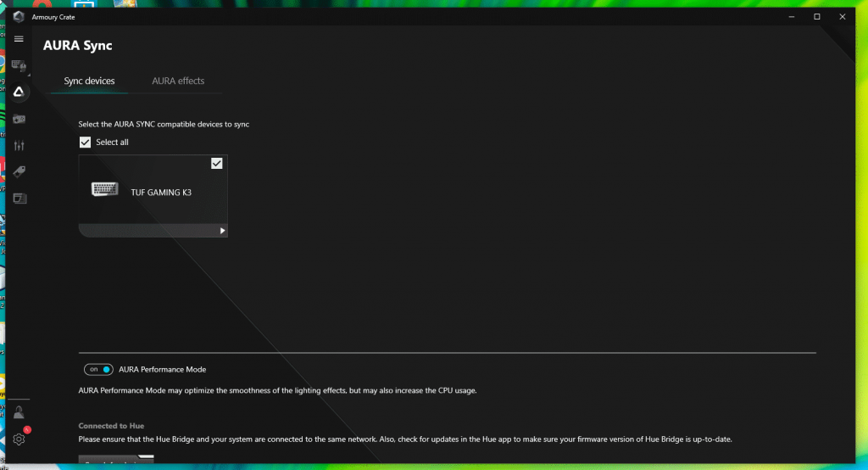Viewport: 868px width, 470px height.
Task: Close the Armoury Crate window
Action: tap(843, 17)
